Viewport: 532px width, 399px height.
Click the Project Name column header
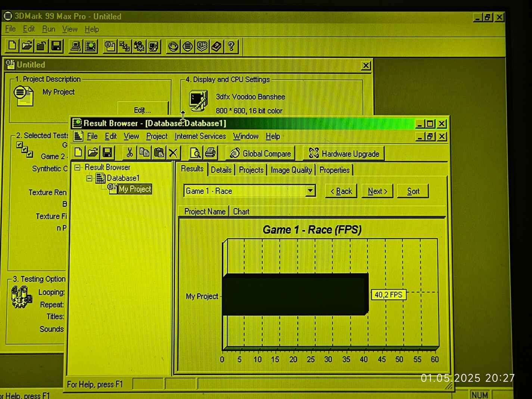205,212
